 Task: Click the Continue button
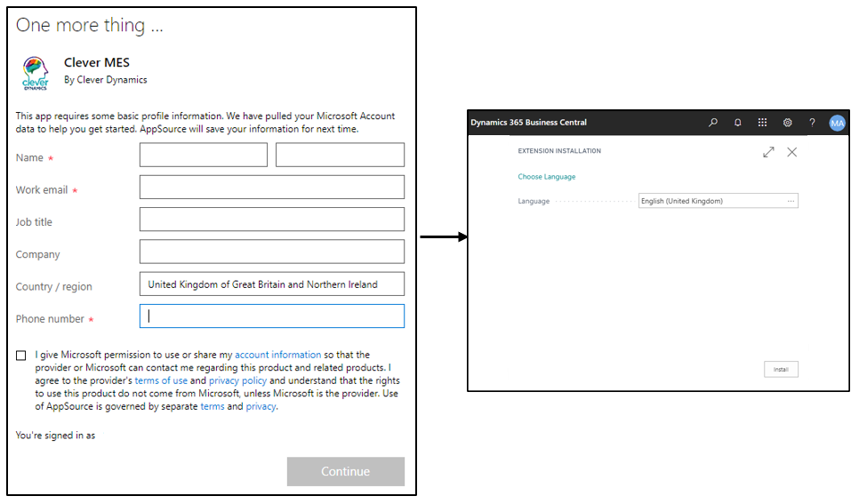click(346, 472)
